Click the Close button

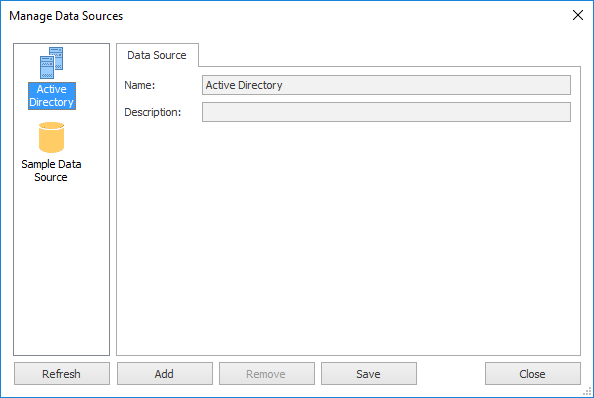(533, 374)
